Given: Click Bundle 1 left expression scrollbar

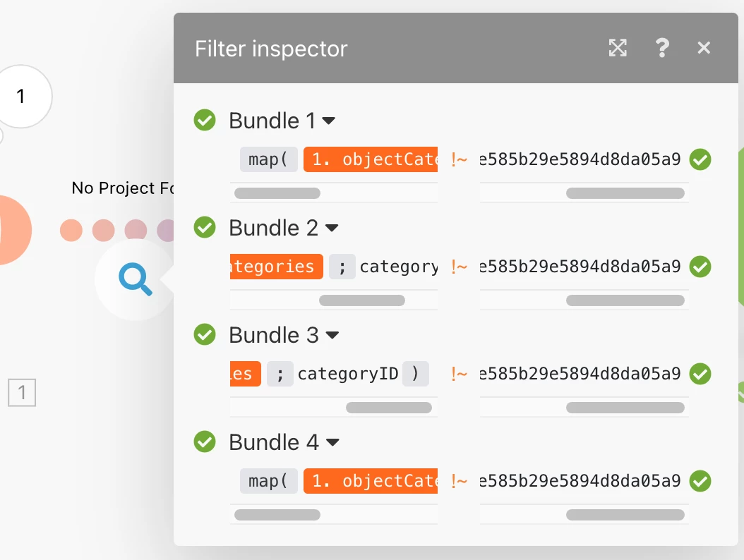Looking at the screenshot, I should [277, 193].
